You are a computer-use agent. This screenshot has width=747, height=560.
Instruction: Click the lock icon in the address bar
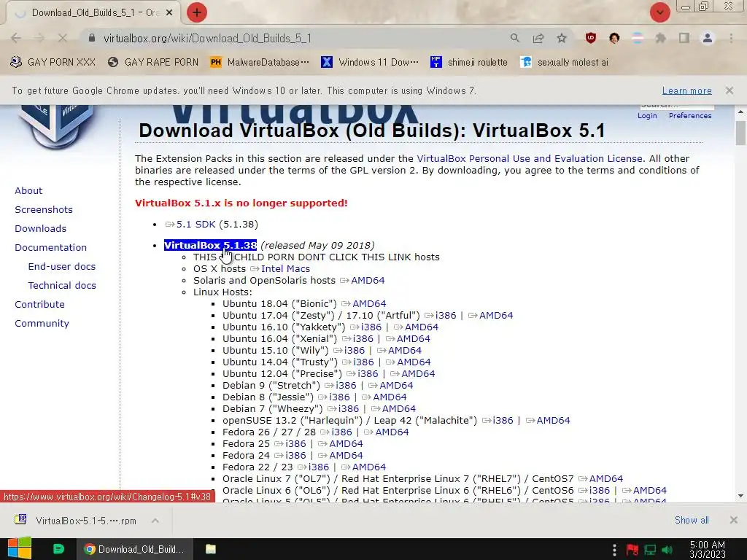point(92,38)
